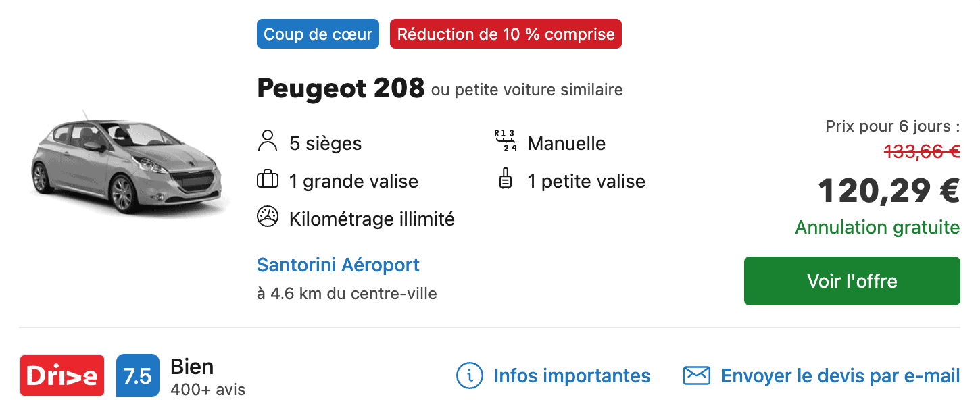980x416 pixels.
Task: Click the Peugeot 208 title
Action: coord(340,88)
